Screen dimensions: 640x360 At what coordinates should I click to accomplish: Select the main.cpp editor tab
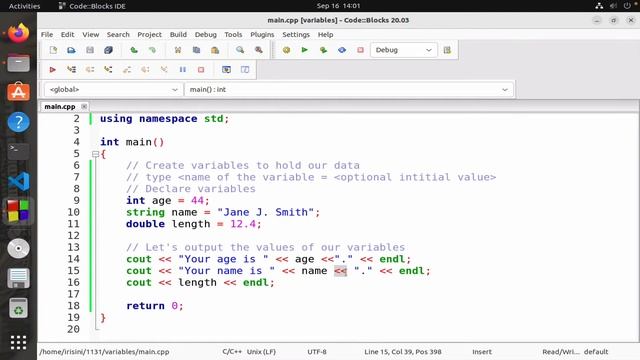[x=60, y=107]
